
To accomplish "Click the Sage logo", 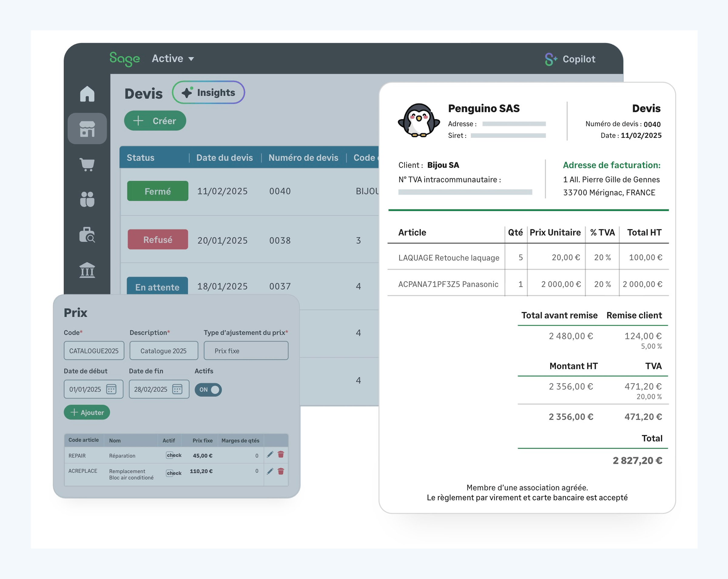I will 125,59.
